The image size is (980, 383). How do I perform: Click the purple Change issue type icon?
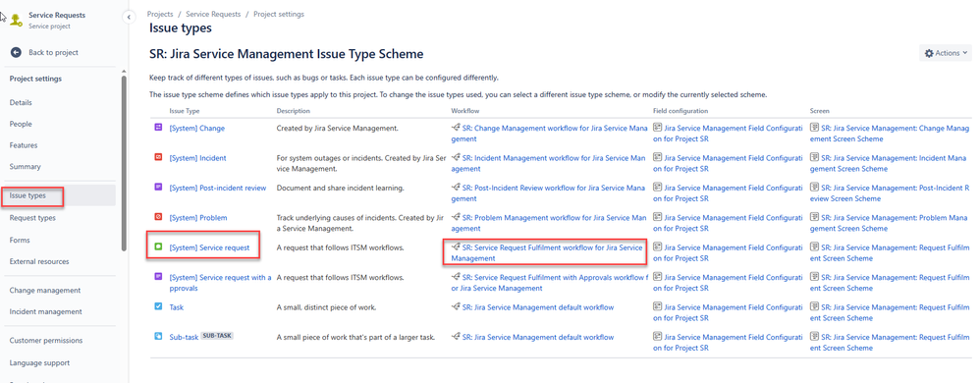click(158, 128)
